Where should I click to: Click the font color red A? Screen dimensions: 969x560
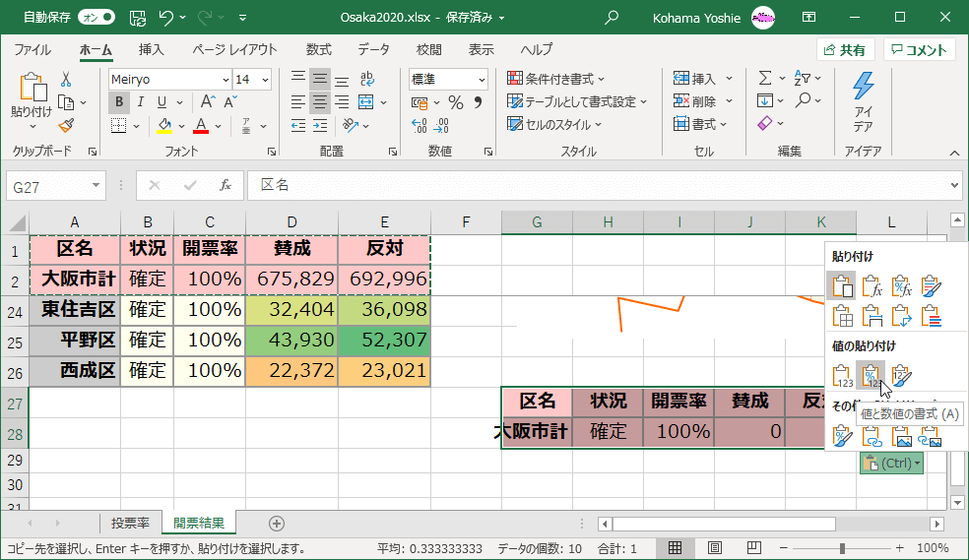coord(201,125)
